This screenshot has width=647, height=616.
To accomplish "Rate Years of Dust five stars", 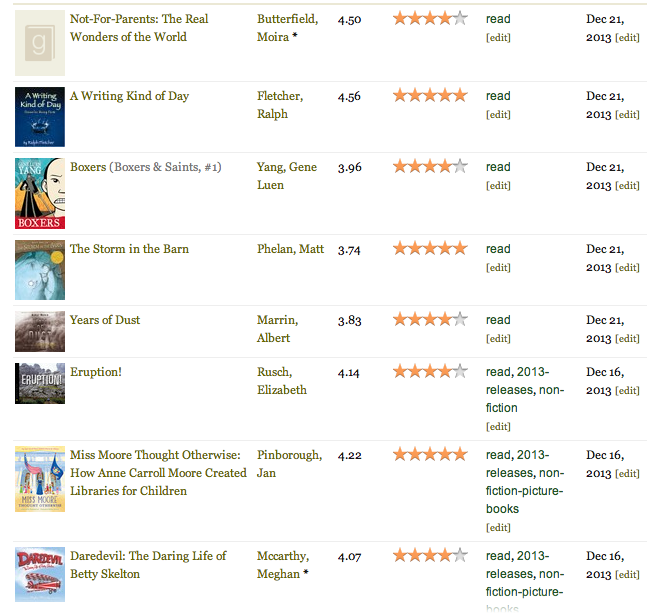I will (x=460, y=319).
